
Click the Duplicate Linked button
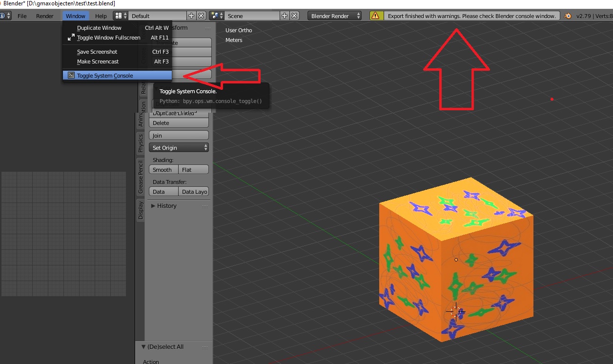(x=179, y=113)
